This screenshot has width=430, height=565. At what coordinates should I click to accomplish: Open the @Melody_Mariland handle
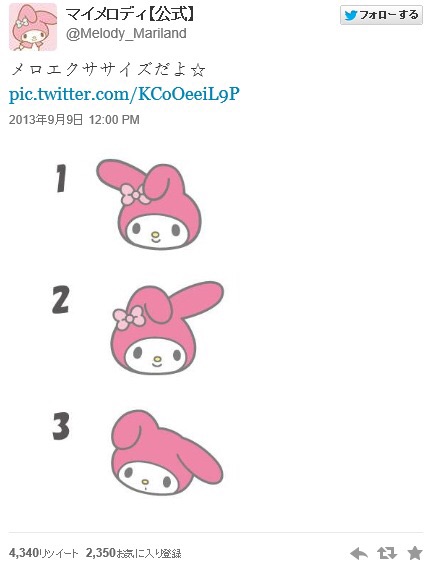point(126,34)
